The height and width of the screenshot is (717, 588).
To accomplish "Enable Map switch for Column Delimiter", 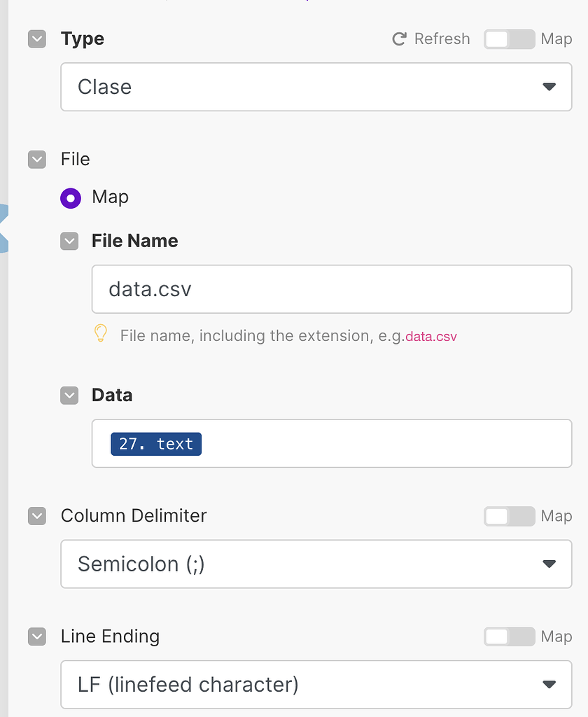I will [x=509, y=516].
